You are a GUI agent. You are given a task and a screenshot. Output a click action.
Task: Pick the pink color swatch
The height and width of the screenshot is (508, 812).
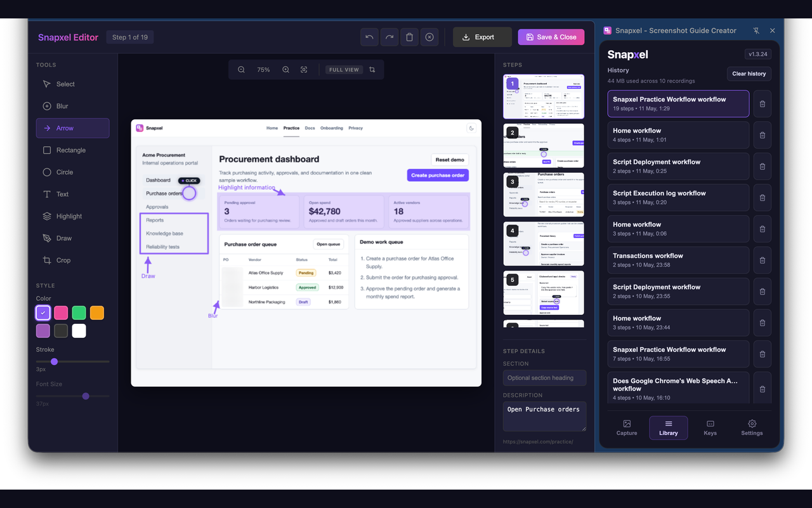(x=61, y=312)
